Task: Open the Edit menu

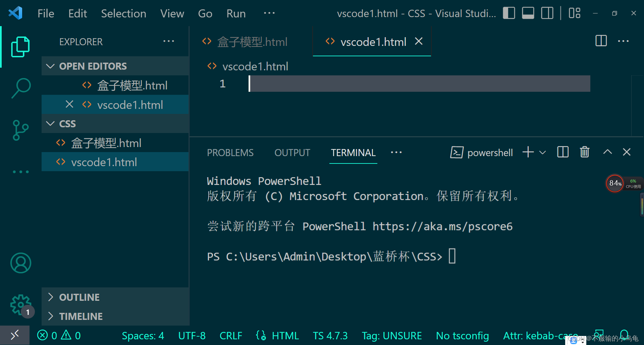Action: [77, 13]
